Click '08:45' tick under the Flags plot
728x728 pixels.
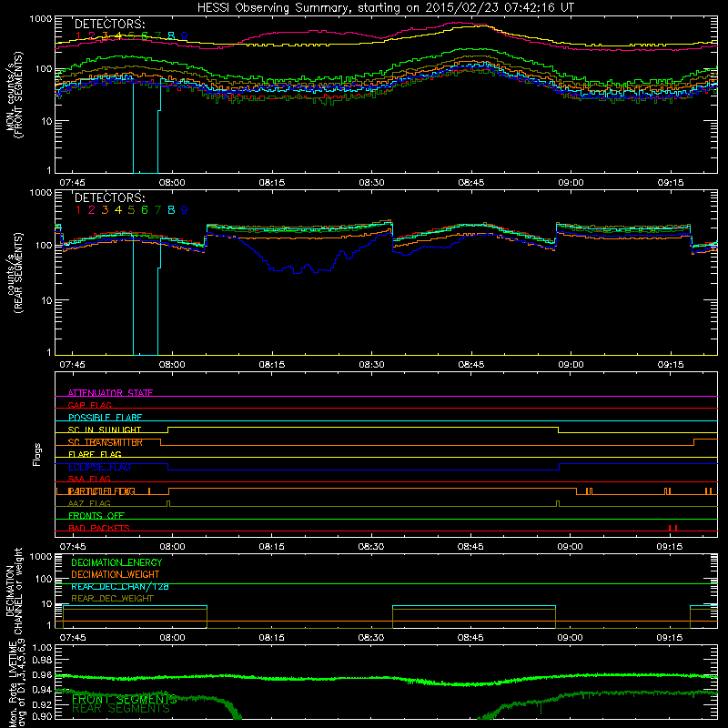pyautogui.click(x=470, y=547)
